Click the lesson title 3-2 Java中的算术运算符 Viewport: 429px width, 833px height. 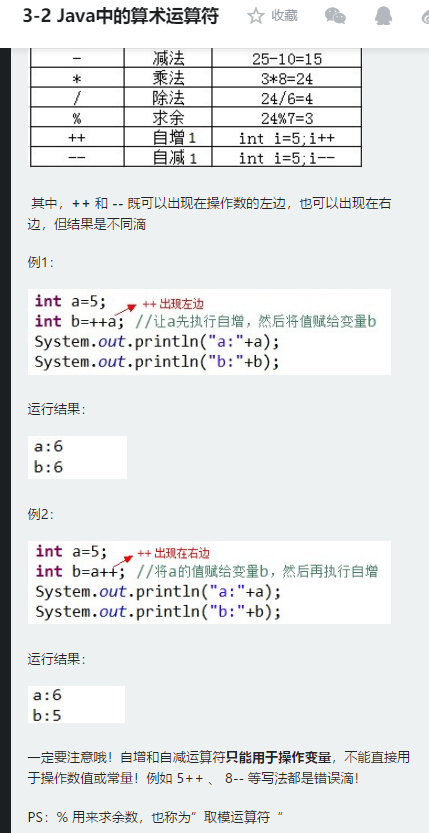point(121,16)
